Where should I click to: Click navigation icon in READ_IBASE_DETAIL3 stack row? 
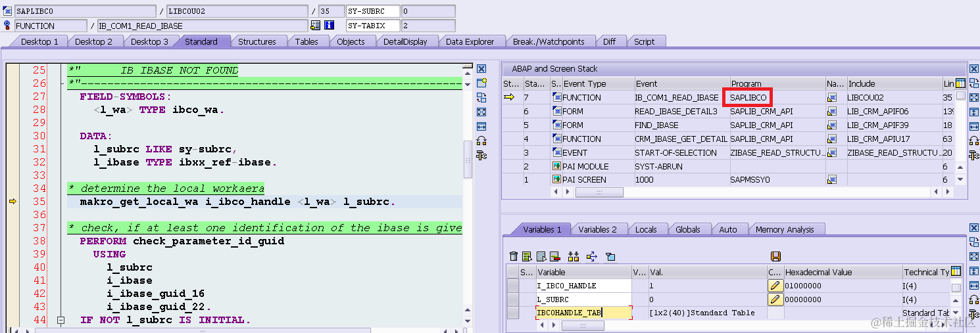point(832,111)
